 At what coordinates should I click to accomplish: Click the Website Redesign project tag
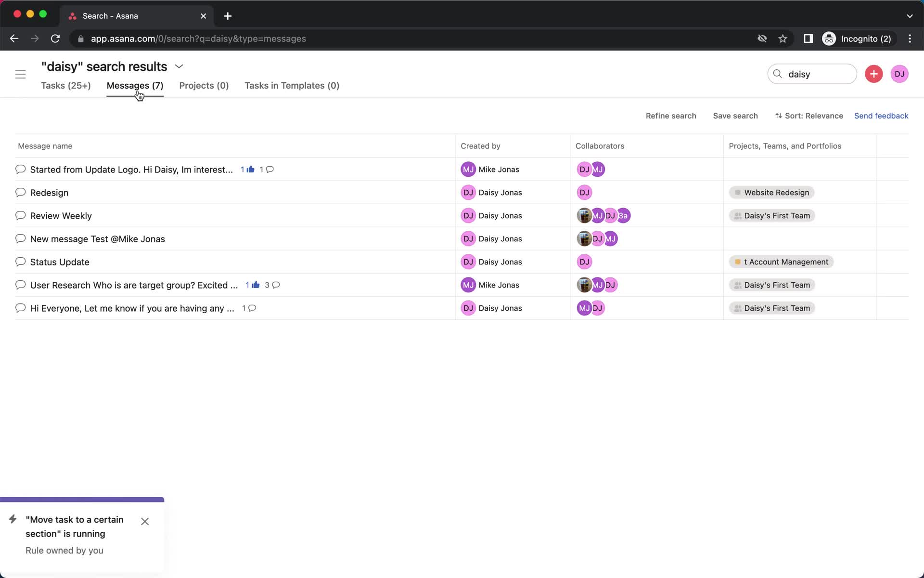771,193
